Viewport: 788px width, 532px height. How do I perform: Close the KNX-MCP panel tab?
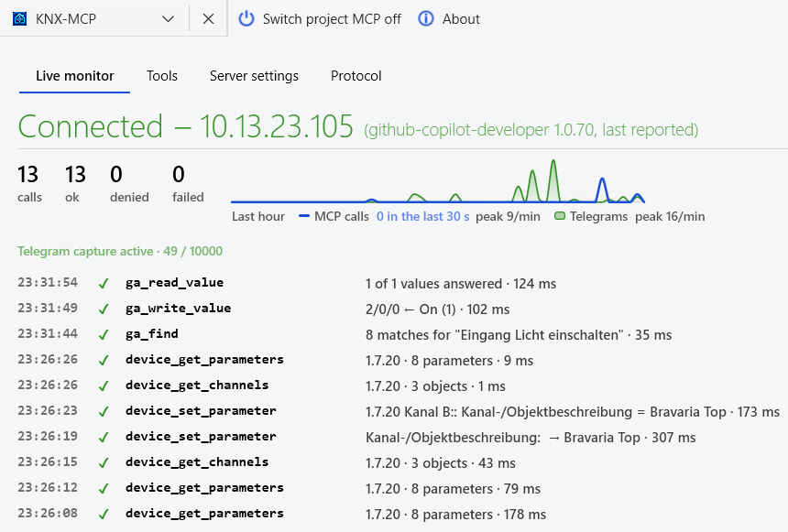pyautogui.click(x=208, y=19)
